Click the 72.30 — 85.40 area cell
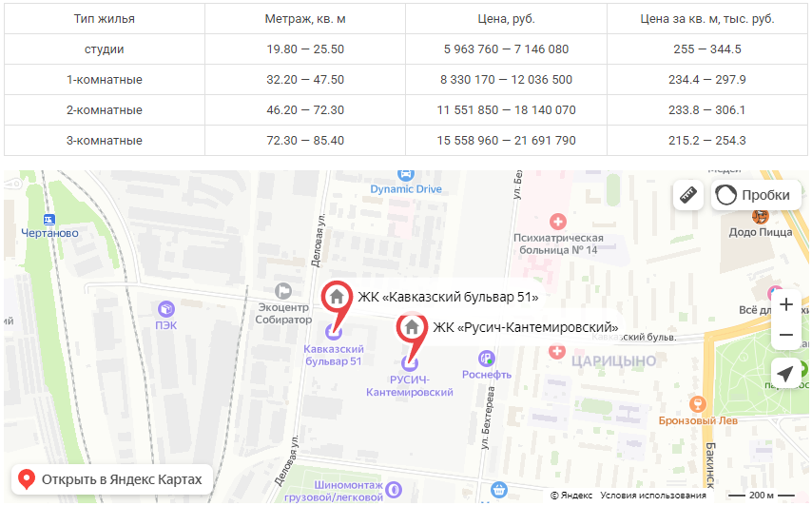The image size is (812, 506). click(x=305, y=141)
